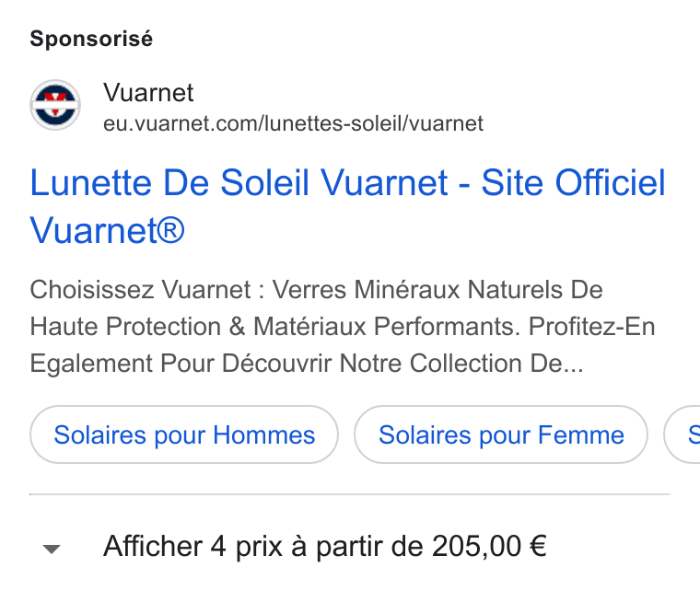Click the Vuarnet advertiser name
This screenshot has width=700, height=602.
pos(148,93)
